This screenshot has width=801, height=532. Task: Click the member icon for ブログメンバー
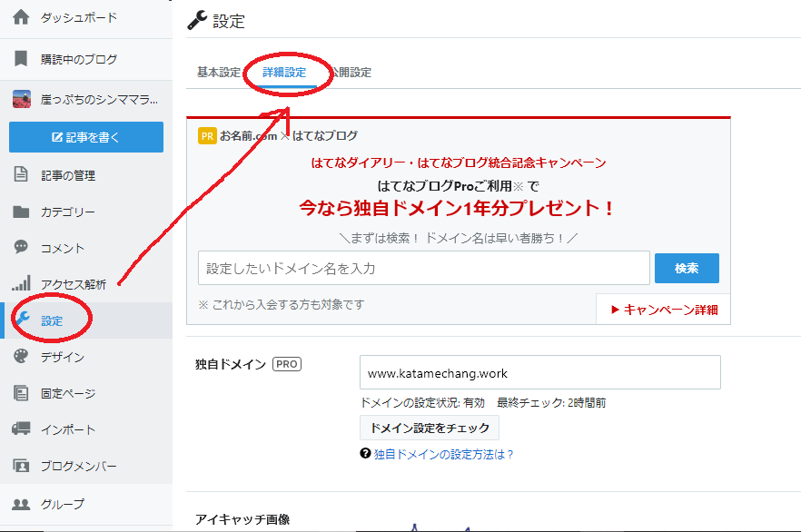tap(21, 466)
